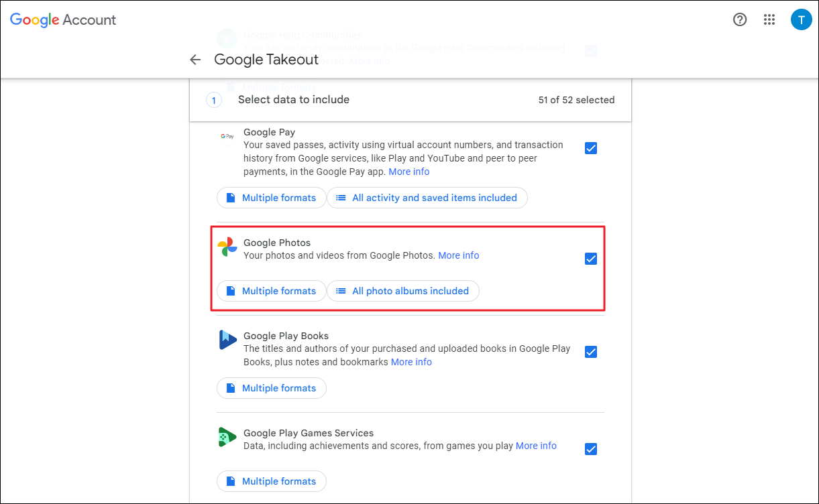Image resolution: width=819 pixels, height=504 pixels.
Task: Click the Google Play Books title
Action: [286, 336]
